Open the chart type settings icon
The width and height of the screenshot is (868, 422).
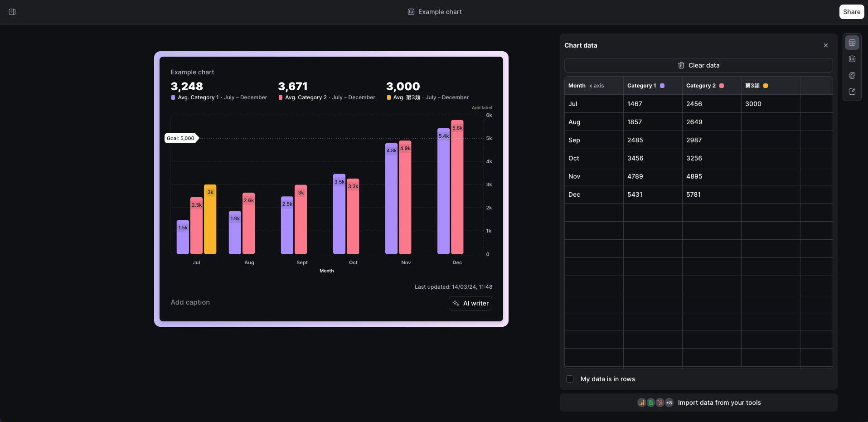point(852,59)
